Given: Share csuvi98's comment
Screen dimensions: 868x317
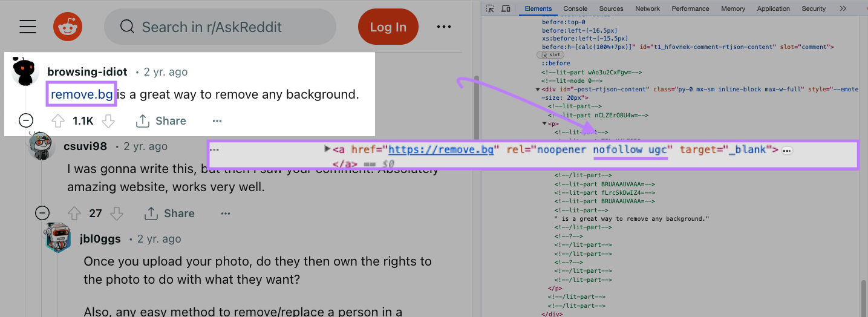Looking at the screenshot, I should 169,214.
